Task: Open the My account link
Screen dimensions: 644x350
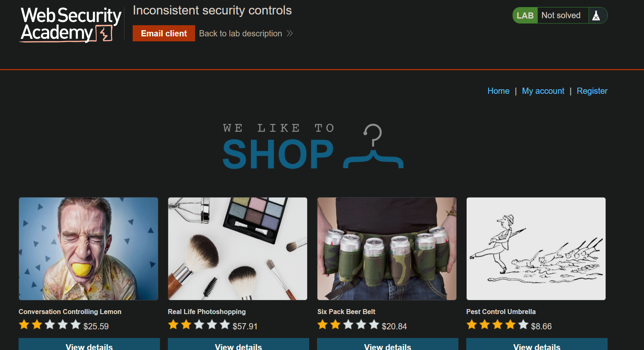Action: click(x=543, y=91)
